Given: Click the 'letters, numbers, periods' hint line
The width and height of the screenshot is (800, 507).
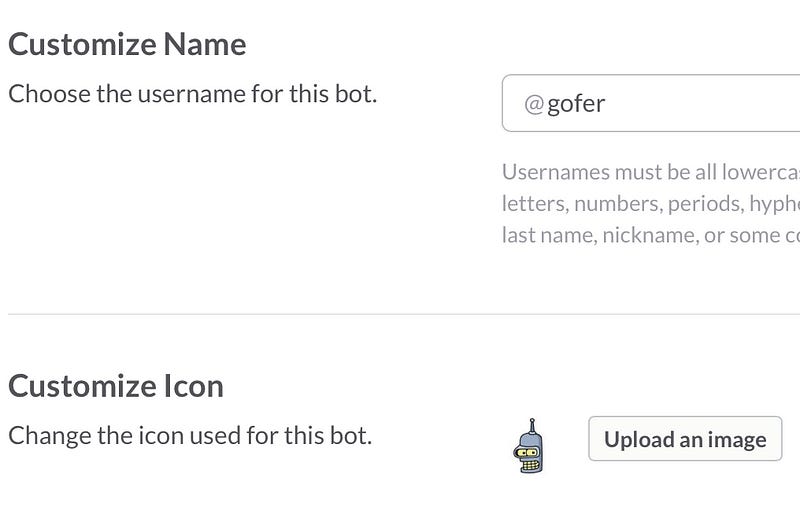Looking at the screenshot, I should tap(651, 204).
